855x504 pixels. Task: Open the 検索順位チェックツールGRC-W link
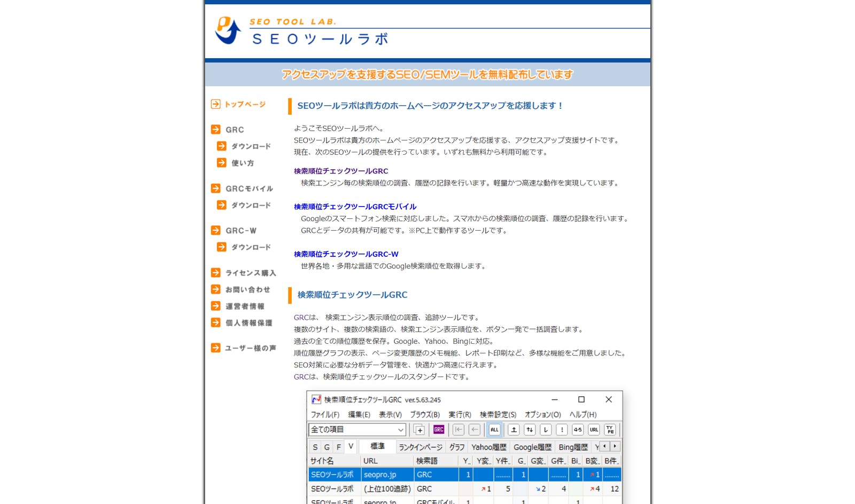coord(346,254)
